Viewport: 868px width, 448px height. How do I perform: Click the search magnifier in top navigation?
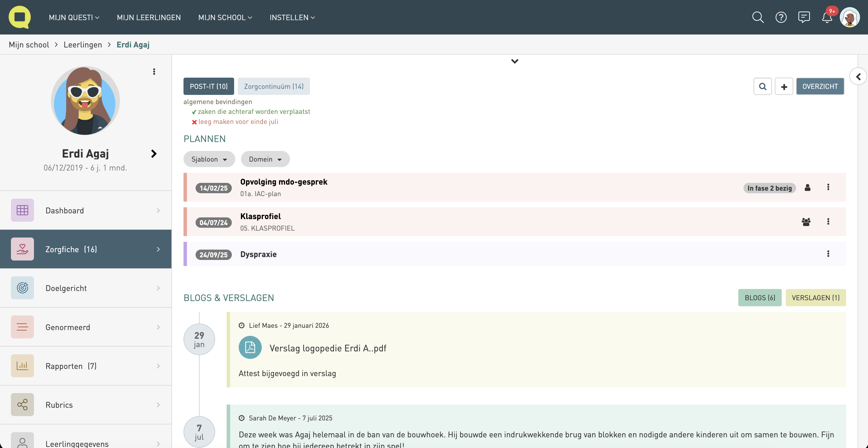coord(758,17)
